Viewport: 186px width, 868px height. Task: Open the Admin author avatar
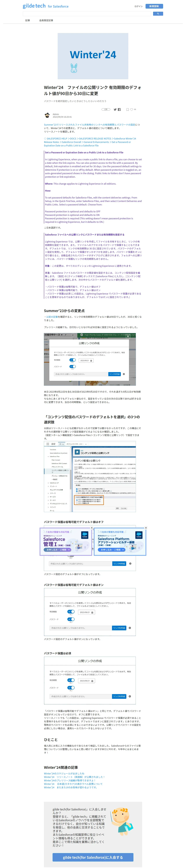click(47, 115)
